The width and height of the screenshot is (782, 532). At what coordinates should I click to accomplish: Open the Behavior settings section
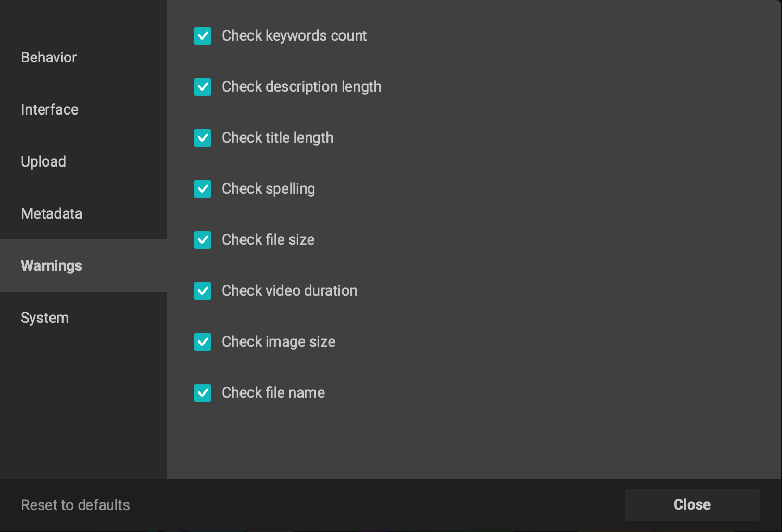coord(48,57)
